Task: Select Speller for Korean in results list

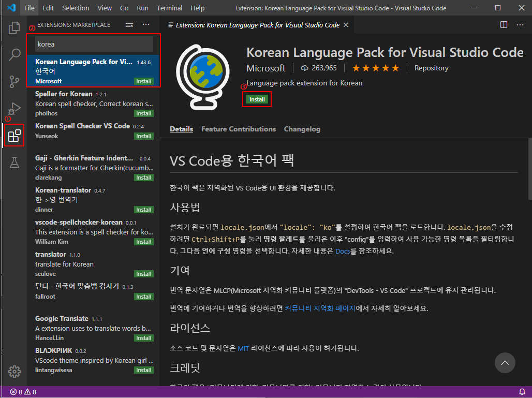Action: (93, 104)
